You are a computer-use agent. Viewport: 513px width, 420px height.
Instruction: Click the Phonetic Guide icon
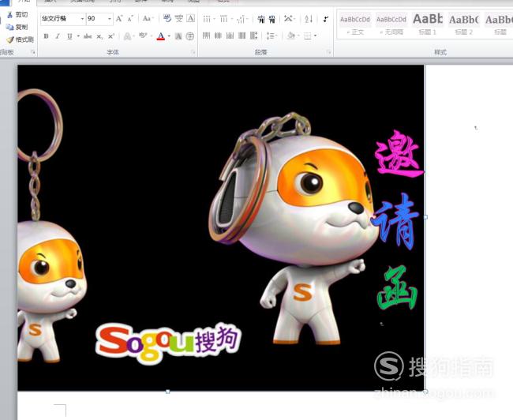(178, 18)
